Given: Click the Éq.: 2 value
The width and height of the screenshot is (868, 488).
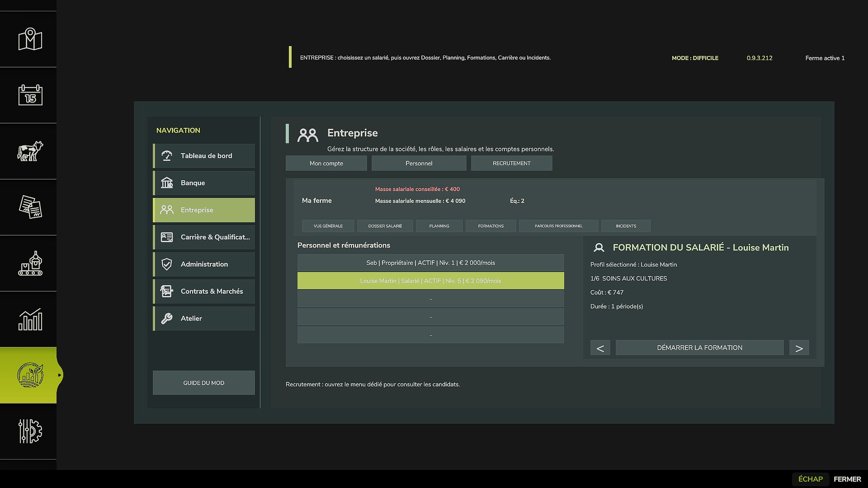Looking at the screenshot, I should pyautogui.click(x=517, y=201).
